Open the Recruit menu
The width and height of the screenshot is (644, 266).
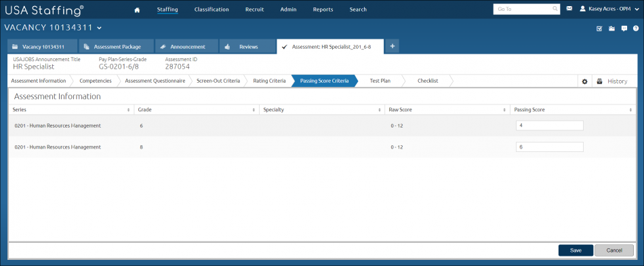pyautogui.click(x=255, y=9)
